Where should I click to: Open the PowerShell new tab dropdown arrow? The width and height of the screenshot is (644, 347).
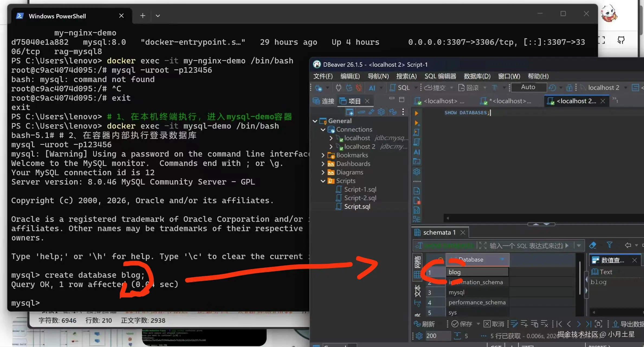158,16
